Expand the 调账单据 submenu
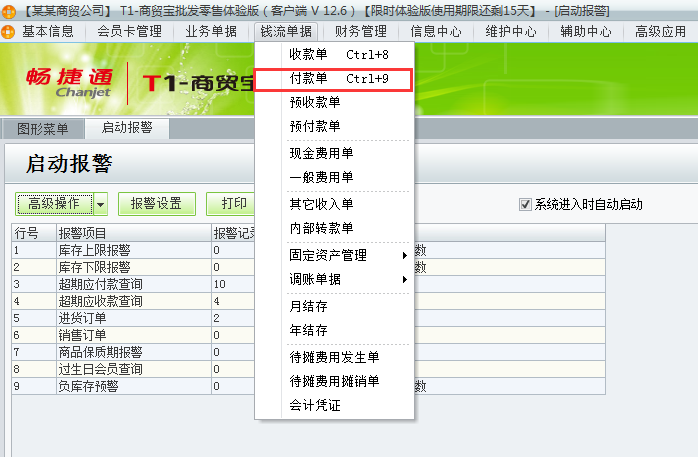 334,279
